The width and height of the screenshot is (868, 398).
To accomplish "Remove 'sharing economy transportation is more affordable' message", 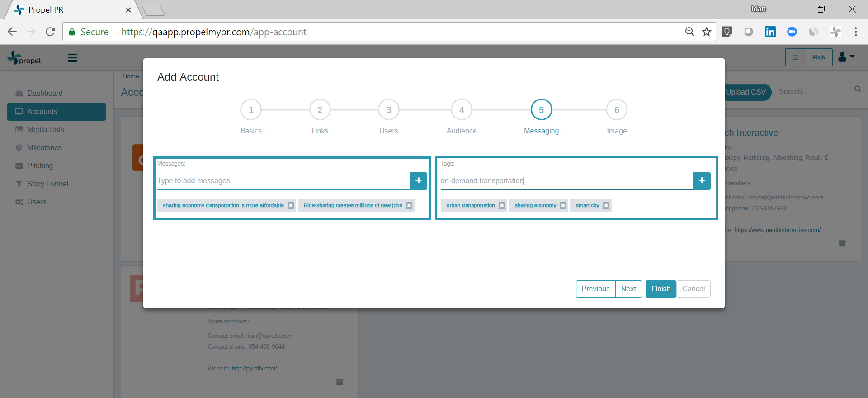I will 291,205.
